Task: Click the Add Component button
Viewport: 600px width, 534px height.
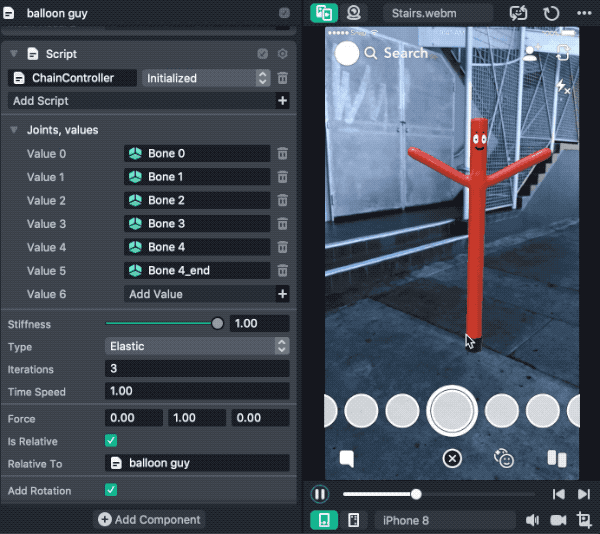Action: coord(150,520)
